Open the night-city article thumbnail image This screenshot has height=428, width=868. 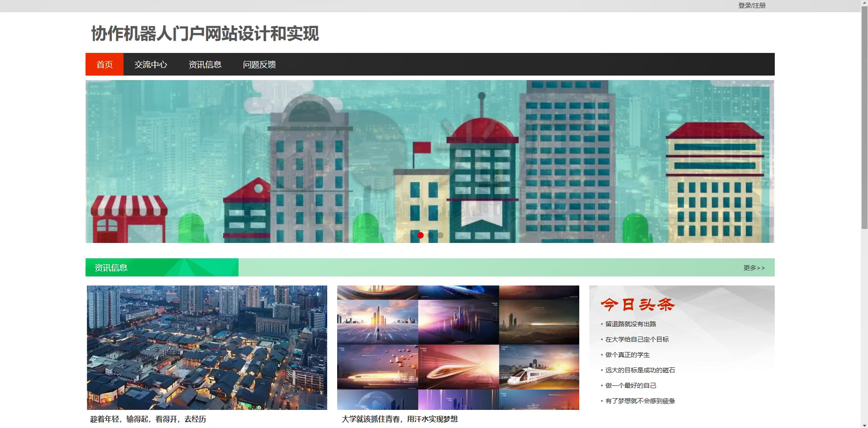[x=207, y=347]
